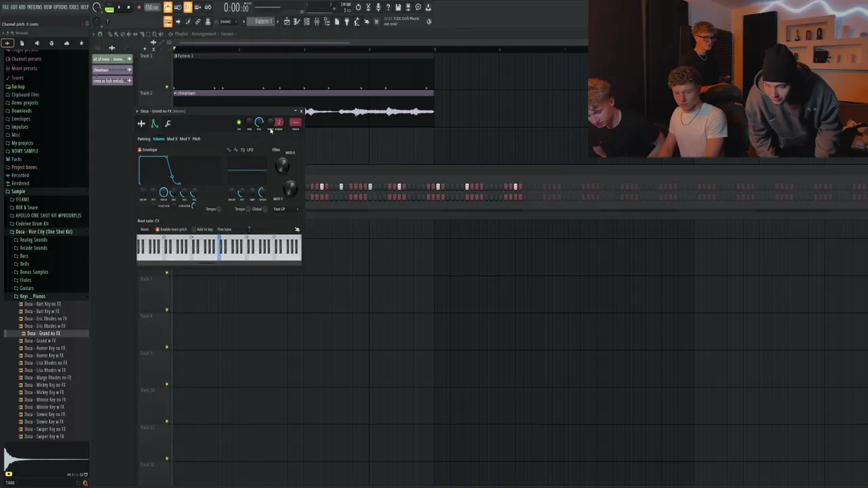Open the mixer view icon
This screenshot has height=488, width=868.
pos(317,21)
